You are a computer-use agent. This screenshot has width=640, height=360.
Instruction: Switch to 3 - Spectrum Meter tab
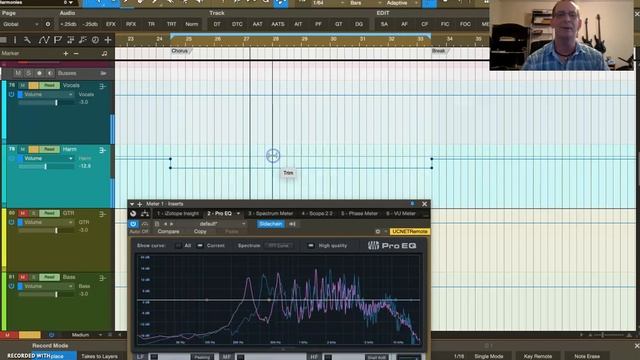tap(270, 213)
